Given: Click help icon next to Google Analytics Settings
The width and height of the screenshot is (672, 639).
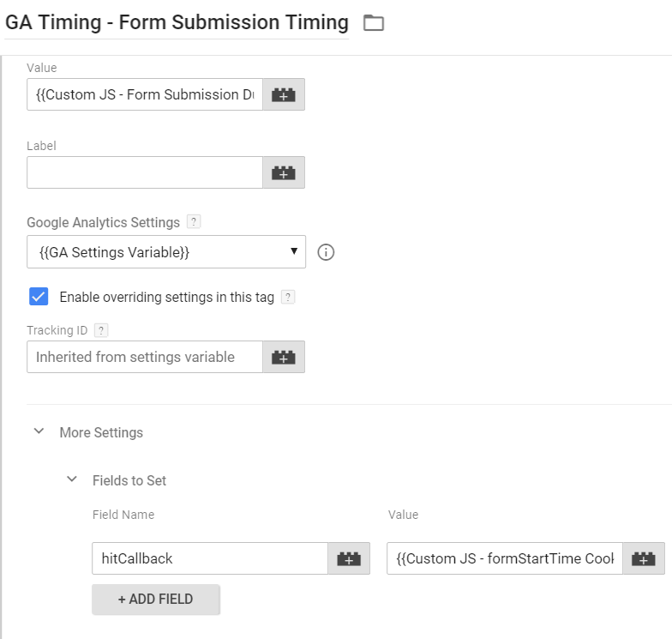Looking at the screenshot, I should point(194,222).
